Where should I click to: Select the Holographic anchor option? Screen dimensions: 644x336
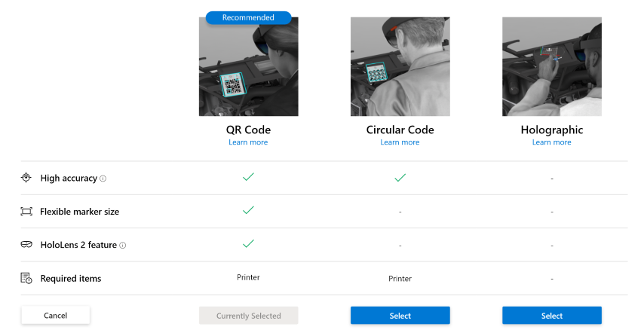pyautogui.click(x=551, y=316)
